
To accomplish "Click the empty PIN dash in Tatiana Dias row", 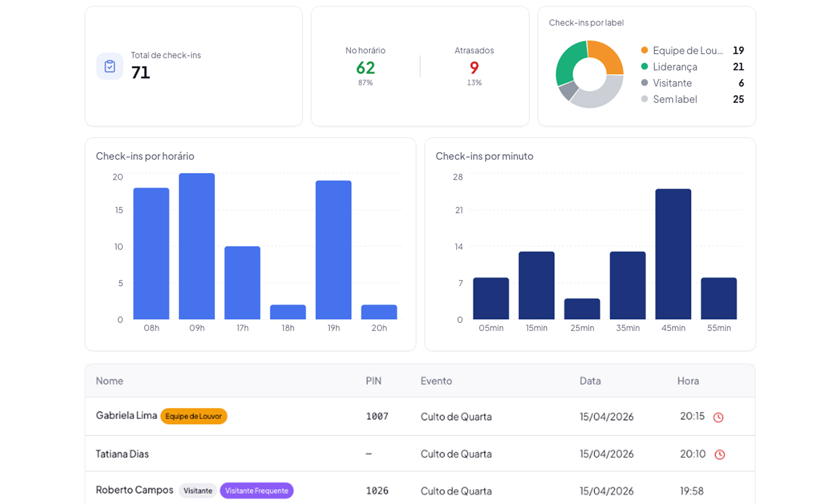I will pyautogui.click(x=369, y=454).
